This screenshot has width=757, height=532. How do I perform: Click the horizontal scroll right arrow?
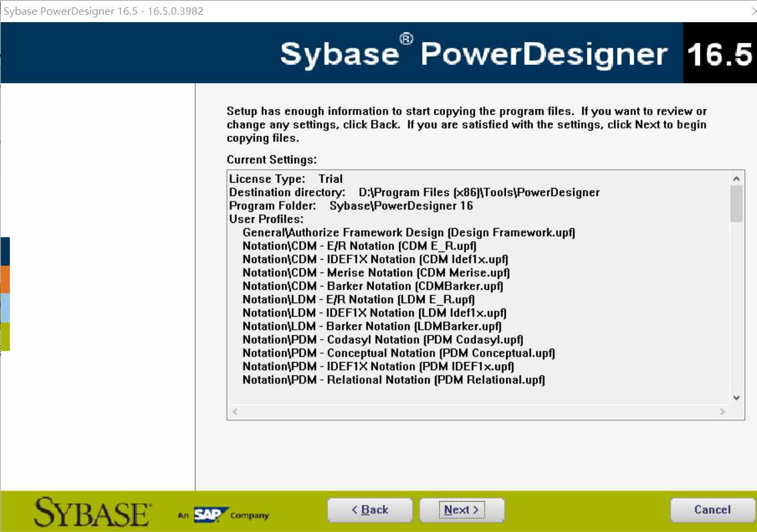[x=722, y=412]
